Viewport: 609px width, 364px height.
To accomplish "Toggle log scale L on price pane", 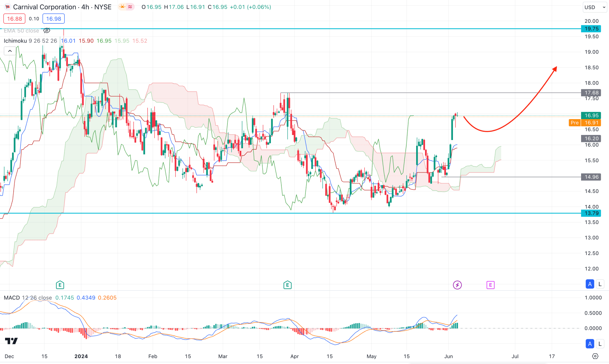I will [600, 284].
